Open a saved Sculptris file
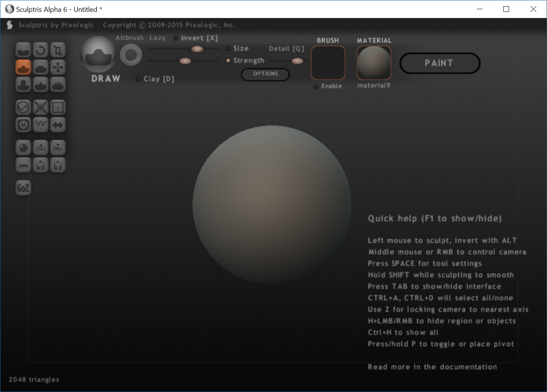The image size is (547, 392). 41,165
